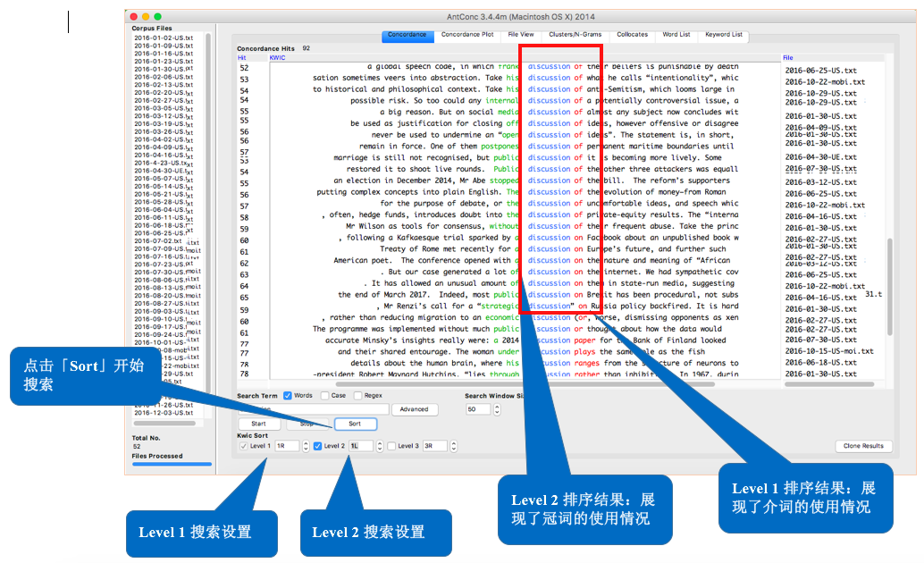The height and width of the screenshot is (563, 924).
Task: Click the KWIC column header
Action: click(277, 58)
